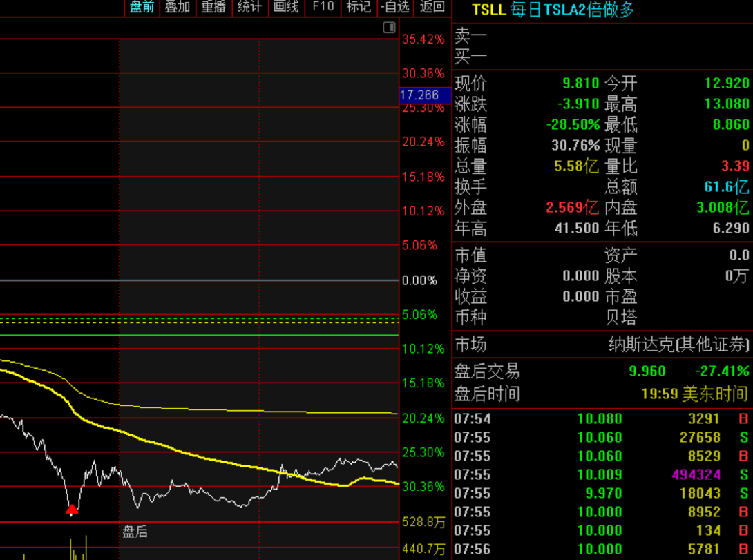Select the outer volume 2.569亿
The width and height of the screenshot is (753, 560).
point(573,207)
